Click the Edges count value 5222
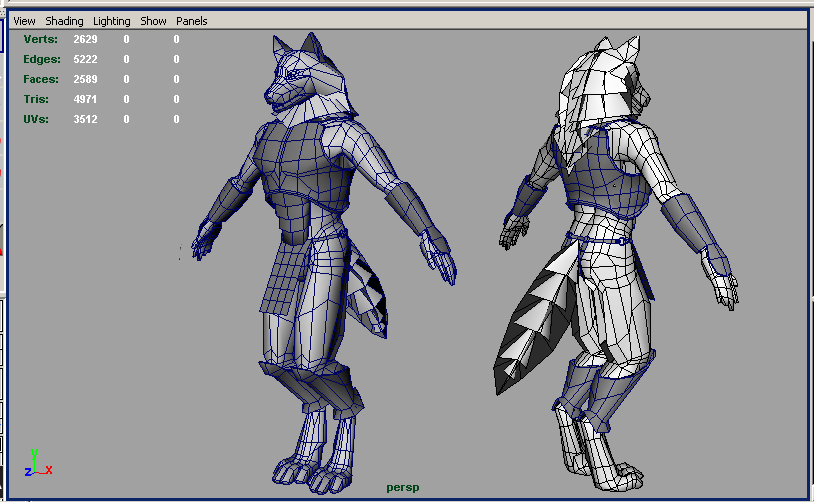This screenshot has width=814, height=502. coord(87,59)
